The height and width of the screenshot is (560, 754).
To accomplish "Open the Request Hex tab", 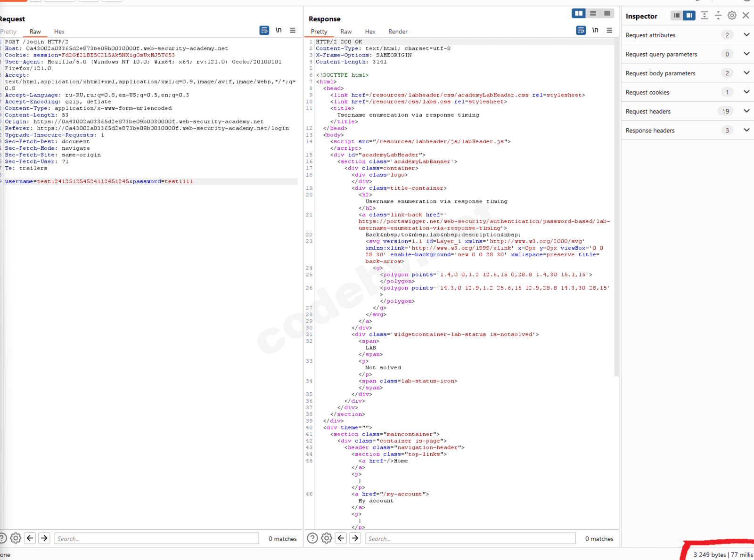I will click(59, 32).
